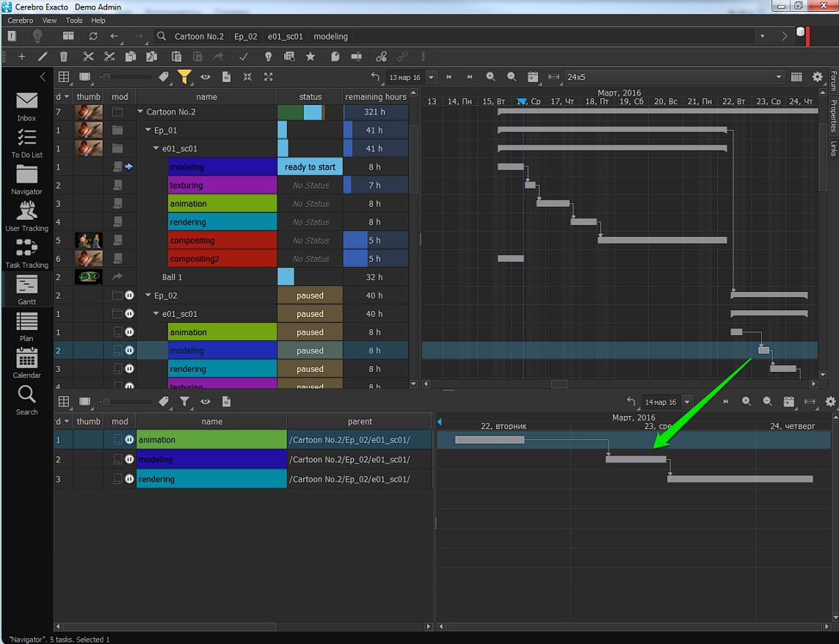Click the Ball 1 thumbnail

tap(88, 277)
